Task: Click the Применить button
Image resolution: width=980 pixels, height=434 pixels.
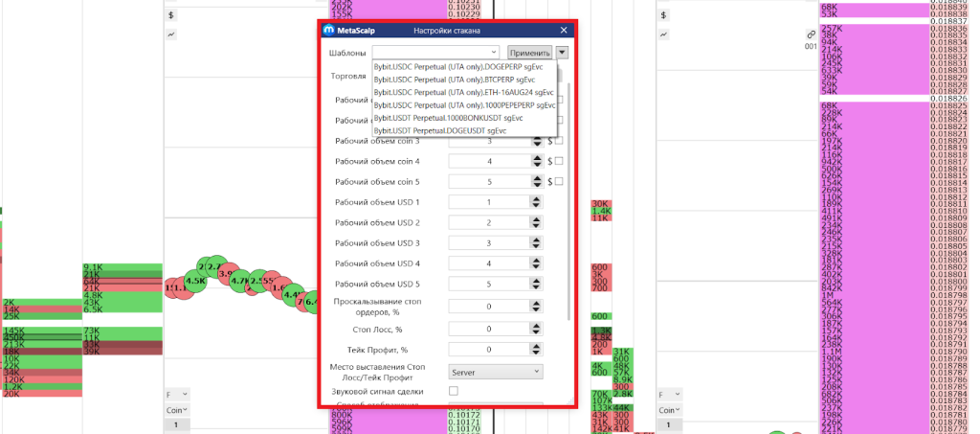Action: coord(530,53)
